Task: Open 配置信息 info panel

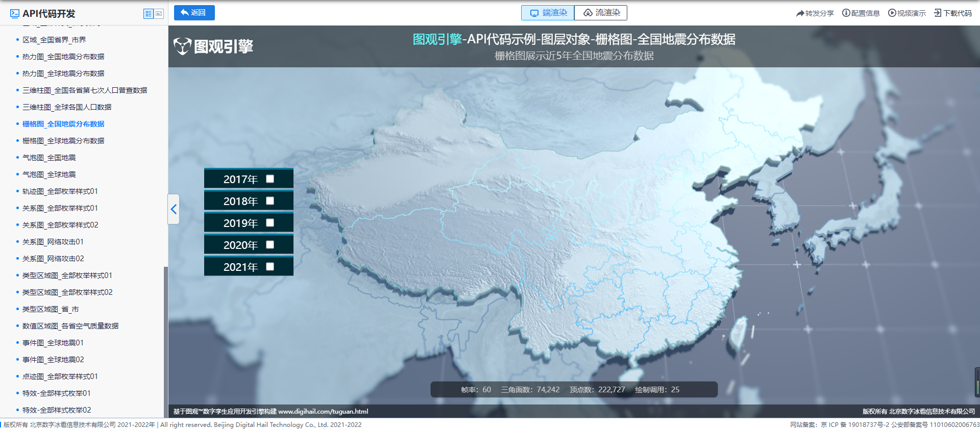Action: click(861, 13)
